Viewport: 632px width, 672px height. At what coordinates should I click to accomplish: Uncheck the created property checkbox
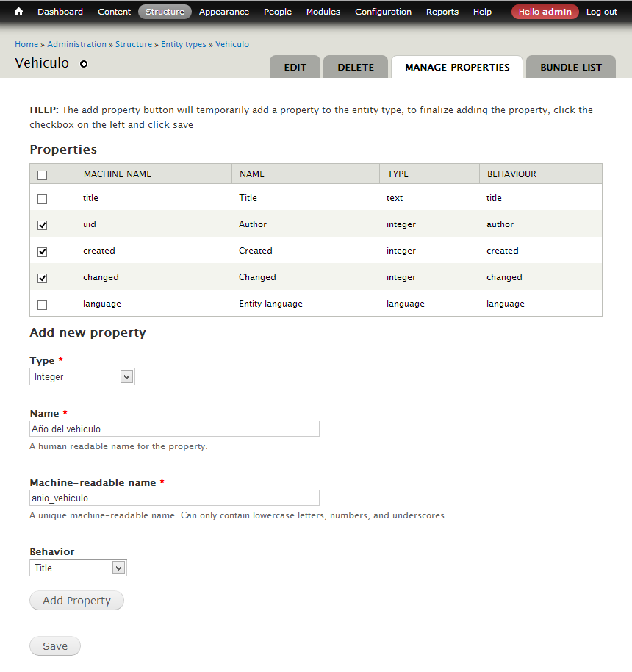(x=42, y=251)
